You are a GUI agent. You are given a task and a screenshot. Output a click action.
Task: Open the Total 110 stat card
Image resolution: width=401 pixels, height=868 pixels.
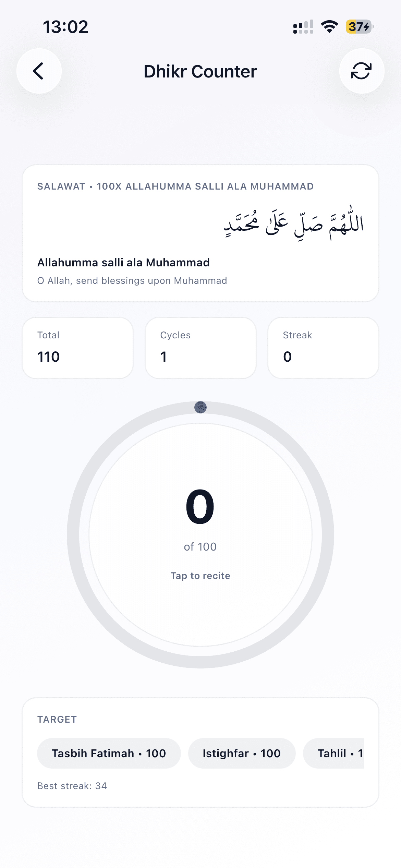click(78, 348)
